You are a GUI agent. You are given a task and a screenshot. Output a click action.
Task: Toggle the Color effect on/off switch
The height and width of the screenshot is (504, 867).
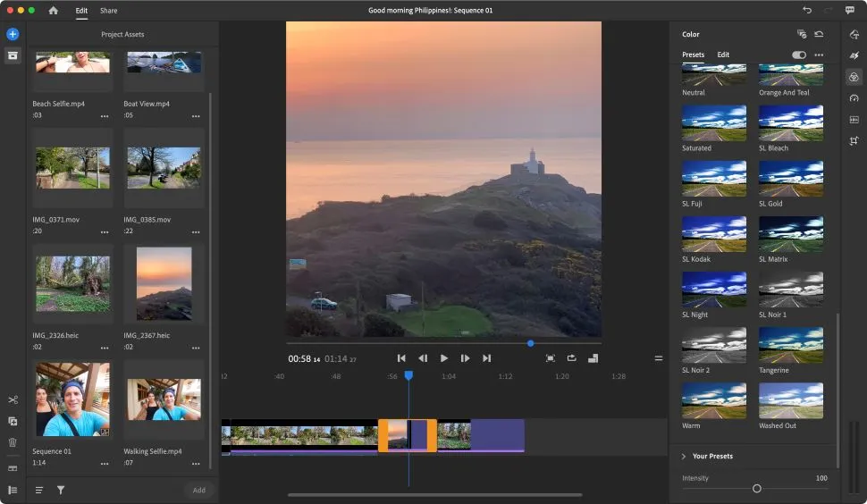[798, 55]
